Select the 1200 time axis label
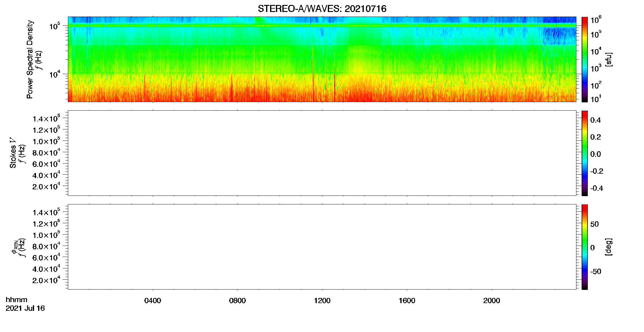This screenshot has width=644, height=332. click(322, 301)
